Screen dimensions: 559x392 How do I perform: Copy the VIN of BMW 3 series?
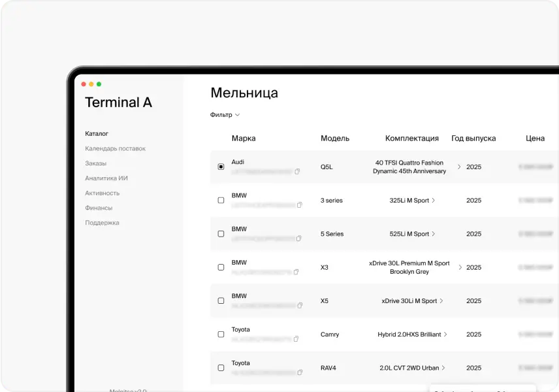coord(300,205)
